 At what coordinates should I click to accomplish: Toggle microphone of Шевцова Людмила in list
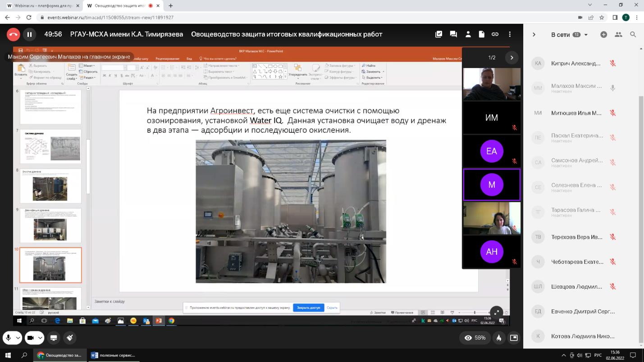pos(613,286)
